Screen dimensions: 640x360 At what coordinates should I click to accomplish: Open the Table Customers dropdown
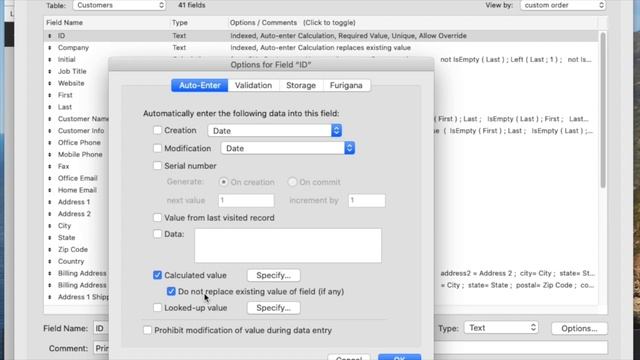119,5
